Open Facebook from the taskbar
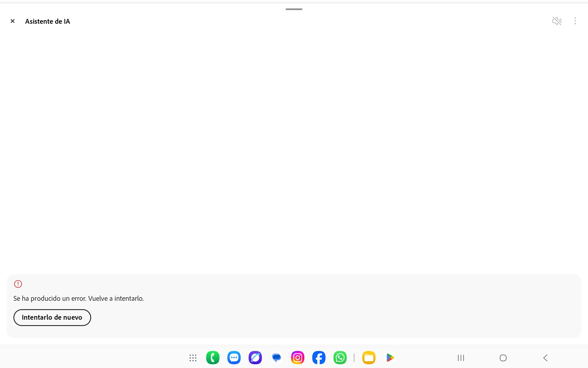 pos(319,358)
